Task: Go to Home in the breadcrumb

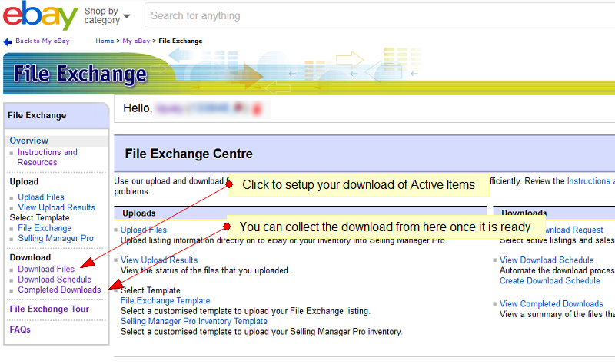Action: coord(105,41)
